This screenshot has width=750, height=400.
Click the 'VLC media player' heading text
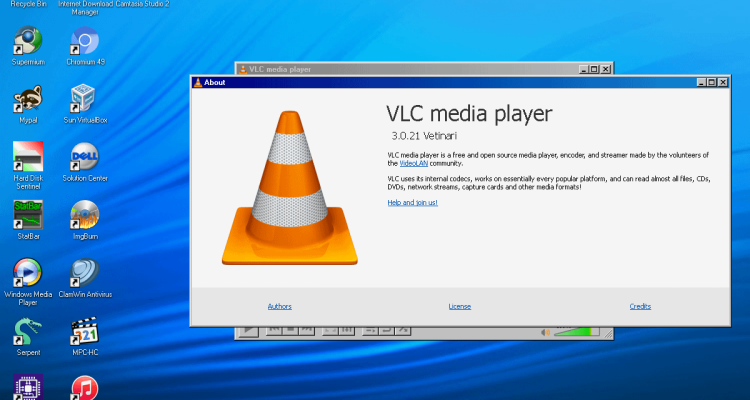[x=469, y=114]
